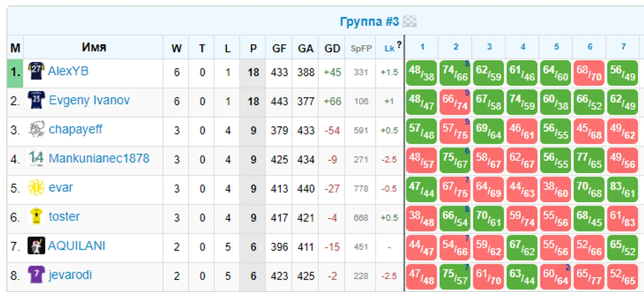Click jevarodi's 60/64 result in round 5
Image resolution: width=644 pixels, height=292 pixels.
555,277
